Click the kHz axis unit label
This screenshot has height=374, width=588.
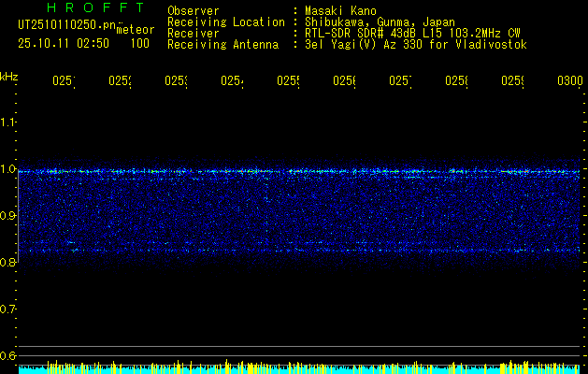[8, 77]
